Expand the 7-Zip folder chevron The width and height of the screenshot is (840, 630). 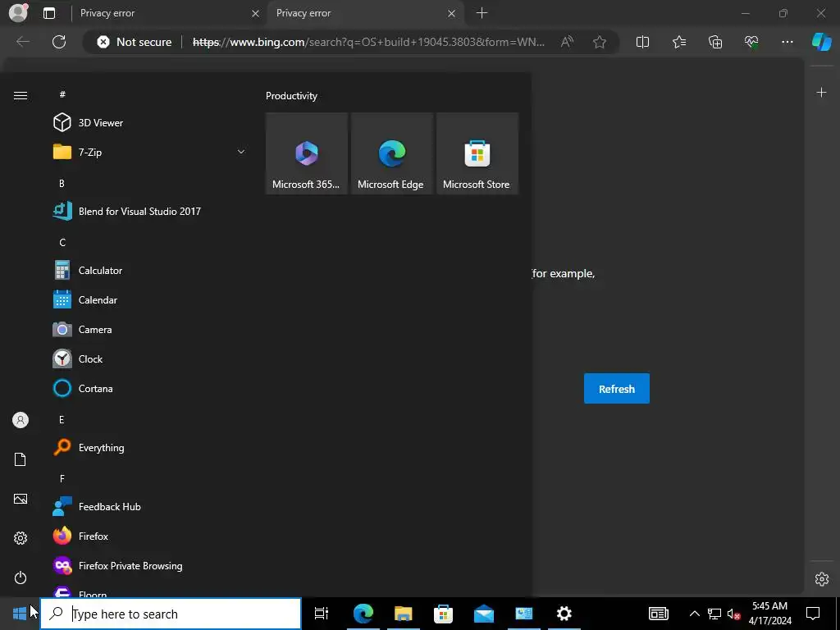[241, 152]
